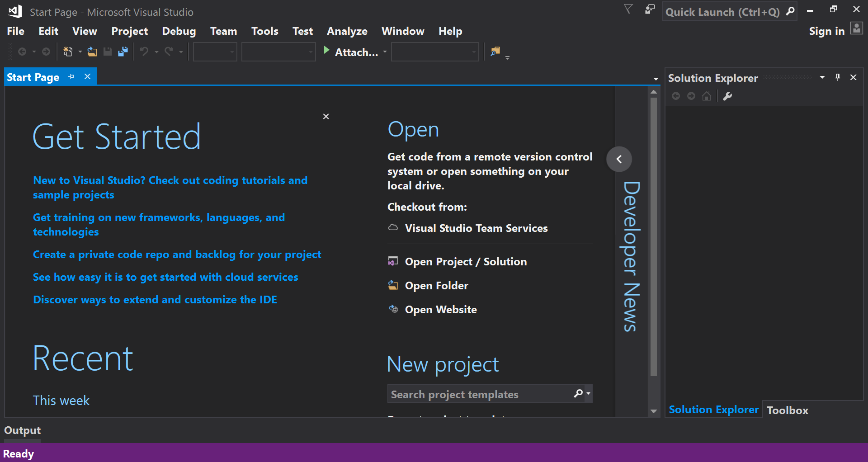Click the Solution Explorer Back icon
Viewport: 868px width, 462px height.
pyautogui.click(x=676, y=96)
